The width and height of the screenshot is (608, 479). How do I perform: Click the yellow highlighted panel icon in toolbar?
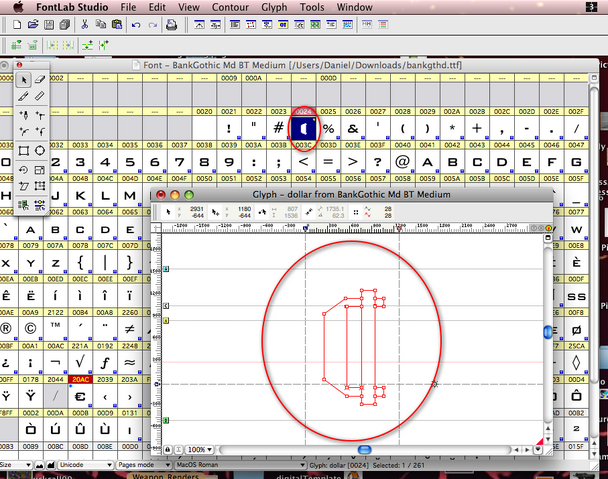(283, 25)
